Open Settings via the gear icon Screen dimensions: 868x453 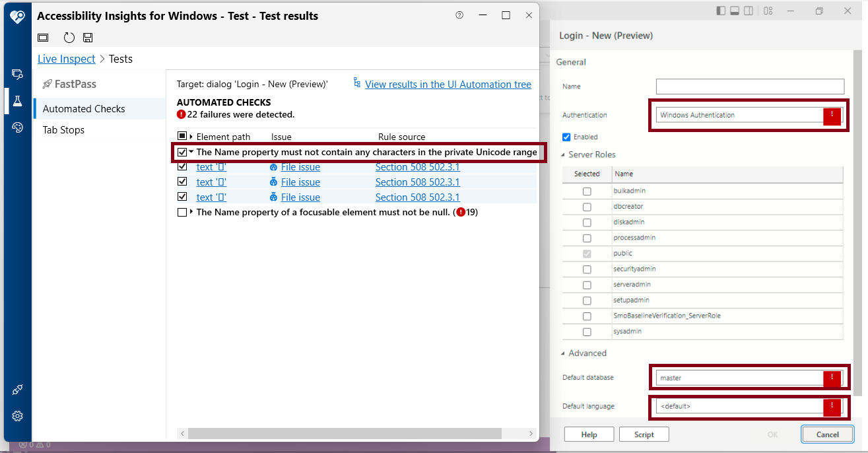(x=17, y=416)
